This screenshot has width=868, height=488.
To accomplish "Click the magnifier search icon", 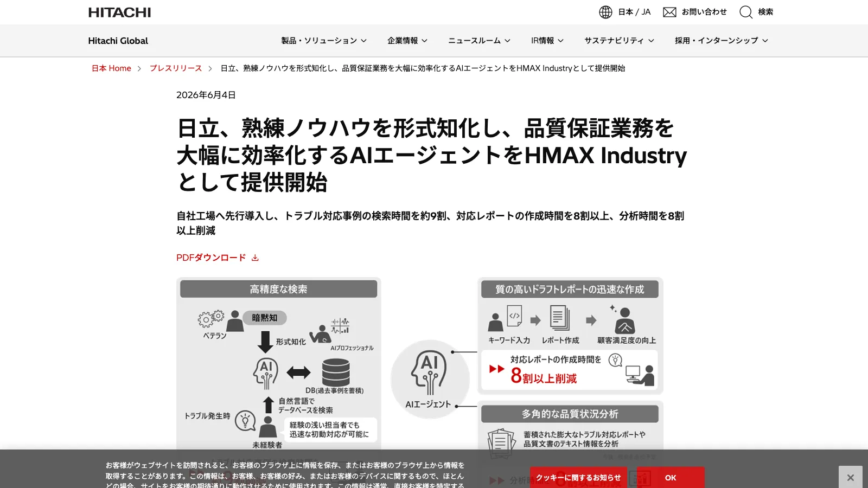I will (x=746, y=12).
